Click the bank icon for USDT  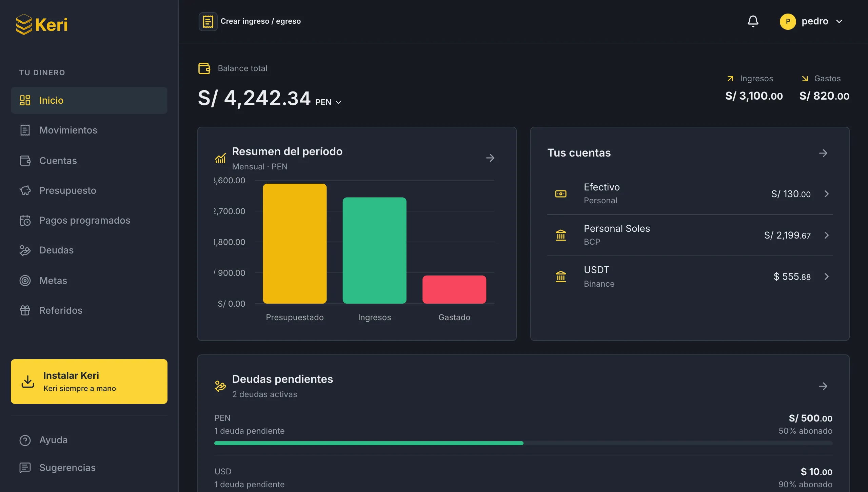click(560, 276)
